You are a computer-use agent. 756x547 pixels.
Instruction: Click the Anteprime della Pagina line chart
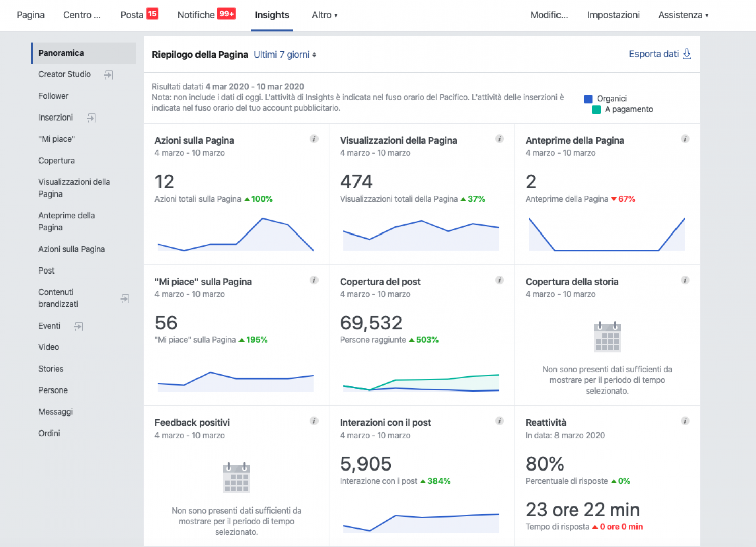click(607, 234)
